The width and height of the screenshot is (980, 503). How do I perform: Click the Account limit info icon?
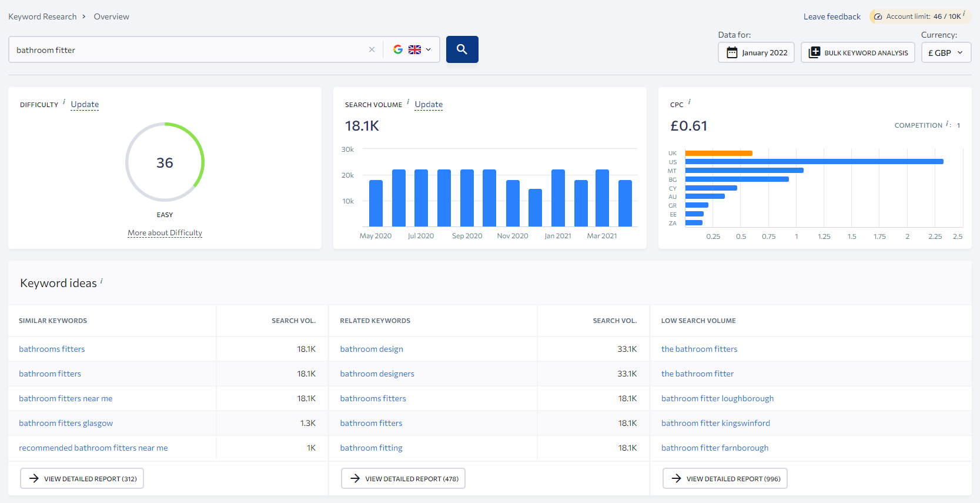tap(964, 14)
